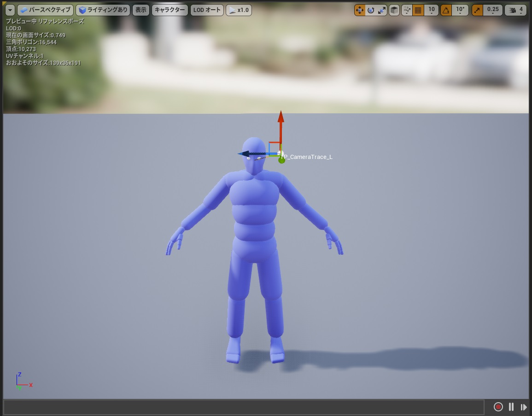Viewport: 532px width, 416px height.
Task: Open the playback speed x1.0 menu
Action: (239, 10)
